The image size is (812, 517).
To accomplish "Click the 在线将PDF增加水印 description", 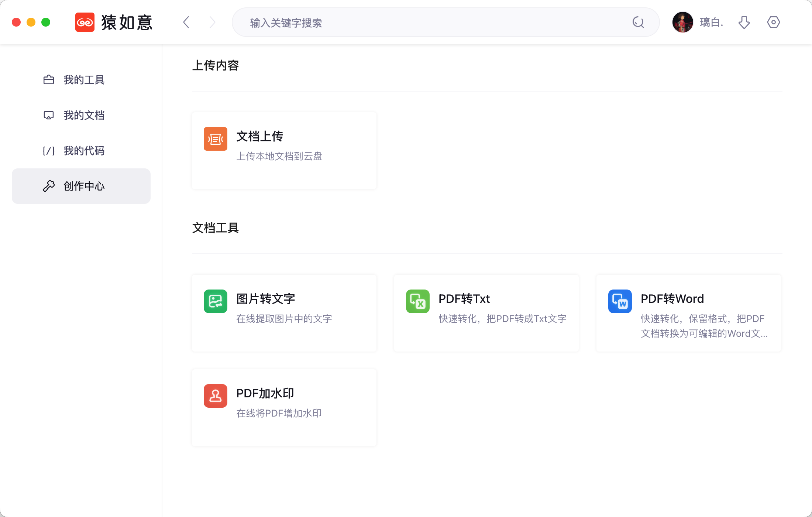I will pos(279,413).
